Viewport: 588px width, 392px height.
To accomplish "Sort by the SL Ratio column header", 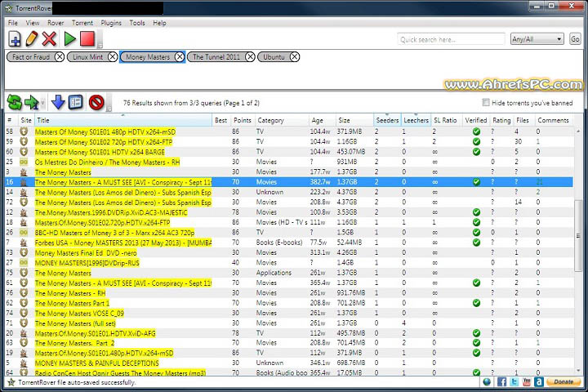I will (446, 120).
